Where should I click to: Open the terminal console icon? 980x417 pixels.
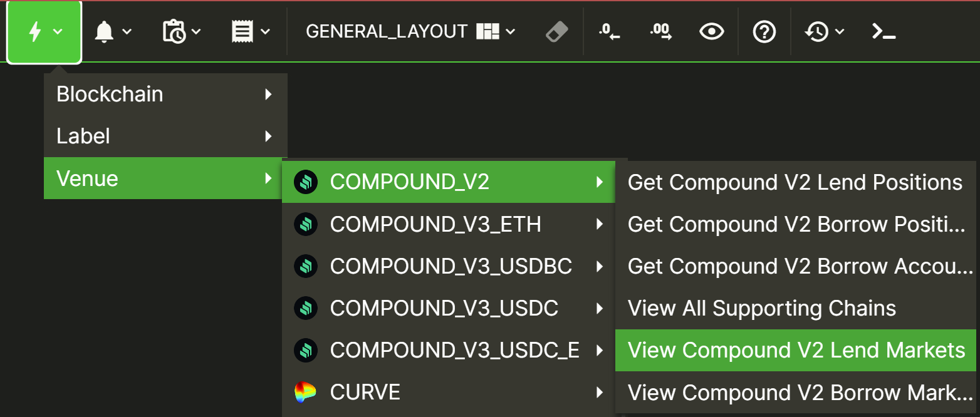884,31
